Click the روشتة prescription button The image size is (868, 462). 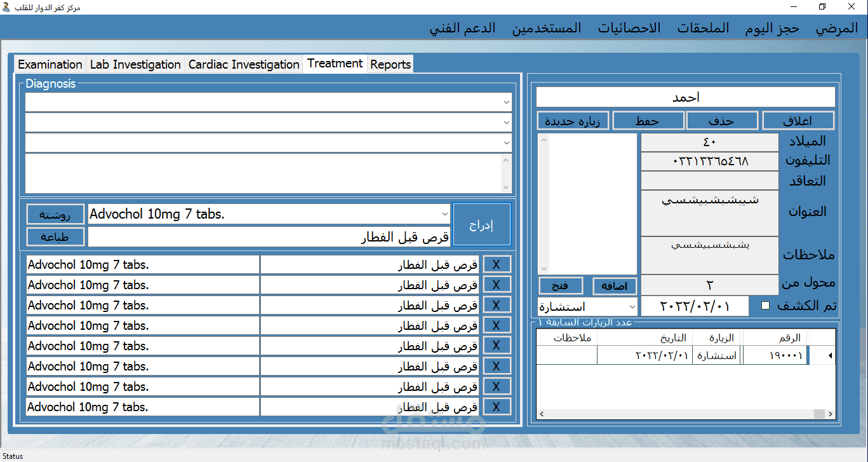point(55,214)
